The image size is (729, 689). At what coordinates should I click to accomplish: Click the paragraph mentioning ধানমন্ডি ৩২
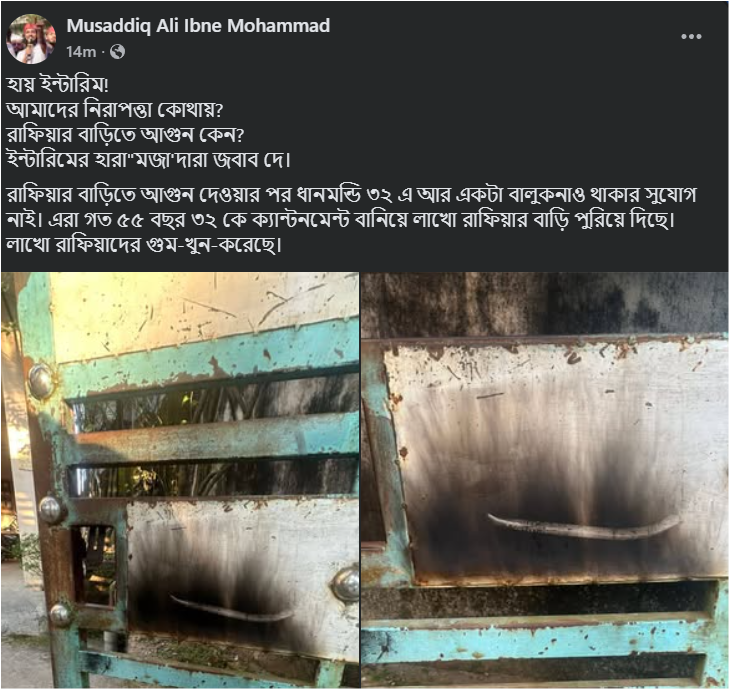pos(352,219)
